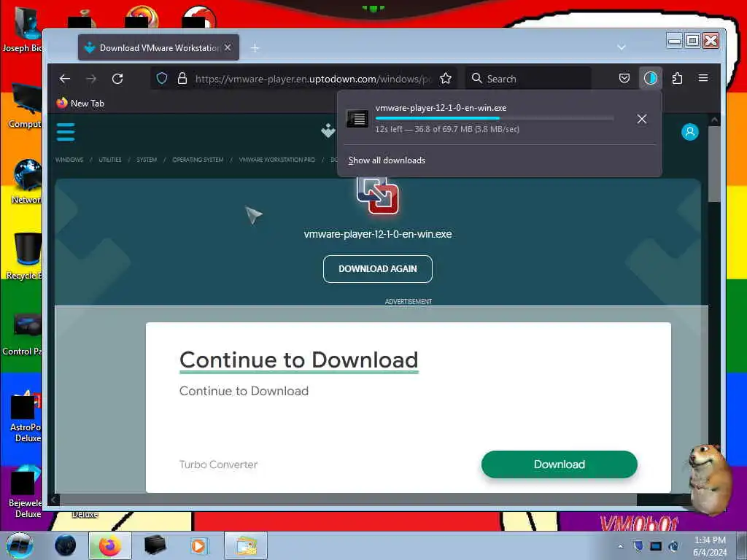Open the Recycle Bin desktop icon
Image resolution: width=747 pixels, height=560 pixels.
(x=26, y=256)
